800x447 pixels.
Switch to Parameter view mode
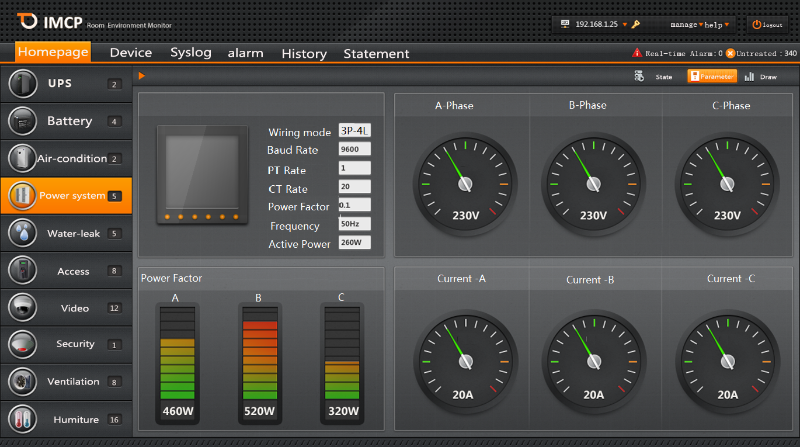click(x=711, y=76)
